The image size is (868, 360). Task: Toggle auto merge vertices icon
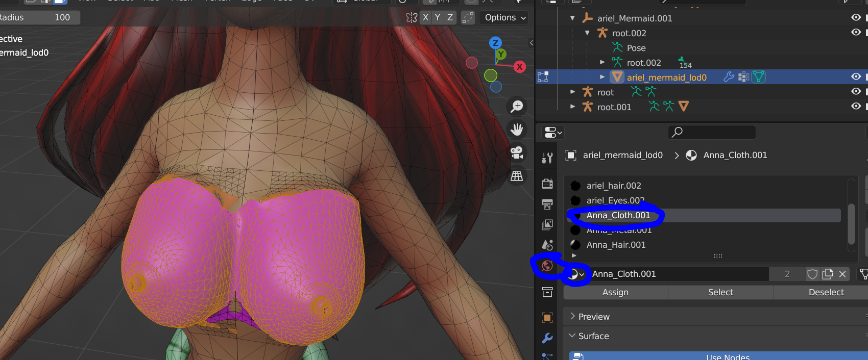click(x=468, y=17)
